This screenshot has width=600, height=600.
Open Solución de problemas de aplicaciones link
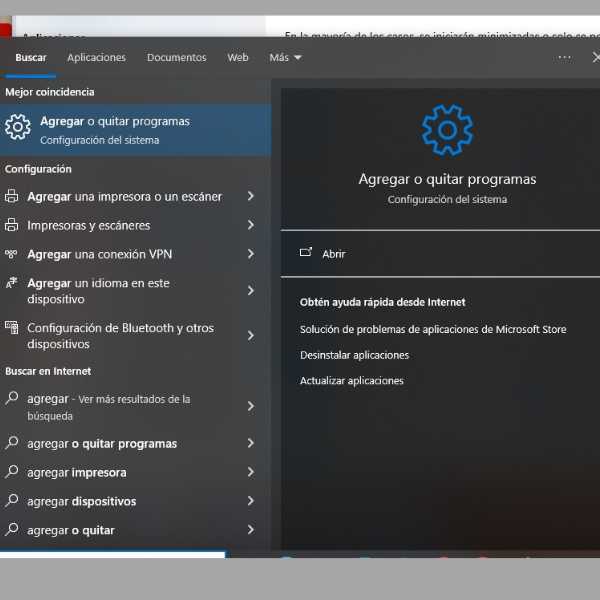click(432, 329)
